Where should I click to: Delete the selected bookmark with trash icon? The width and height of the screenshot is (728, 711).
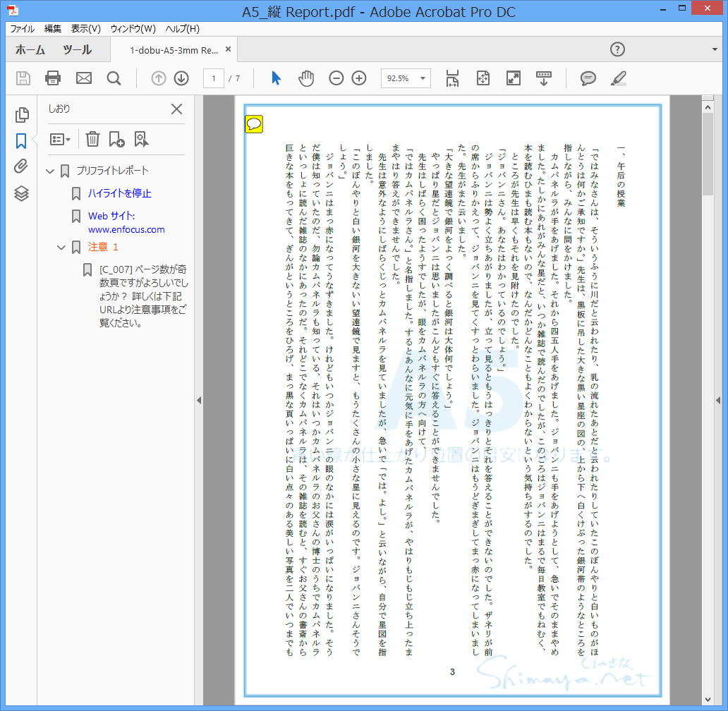92,139
